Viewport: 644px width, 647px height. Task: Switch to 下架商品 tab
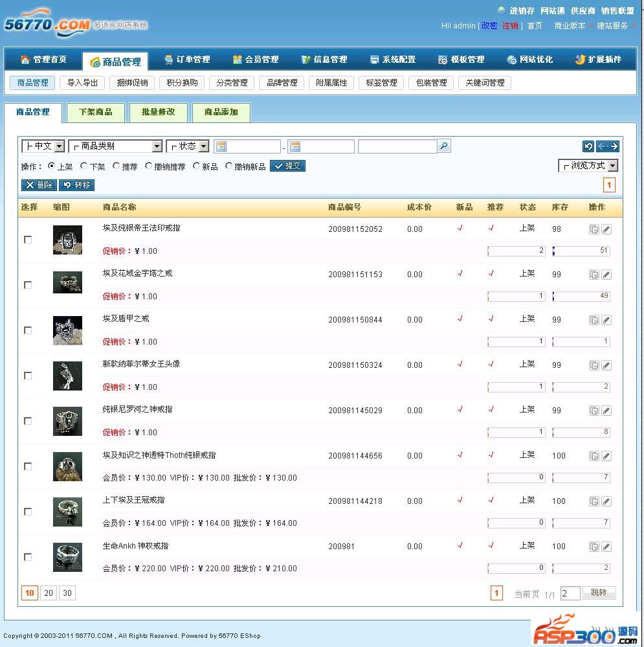[96, 112]
